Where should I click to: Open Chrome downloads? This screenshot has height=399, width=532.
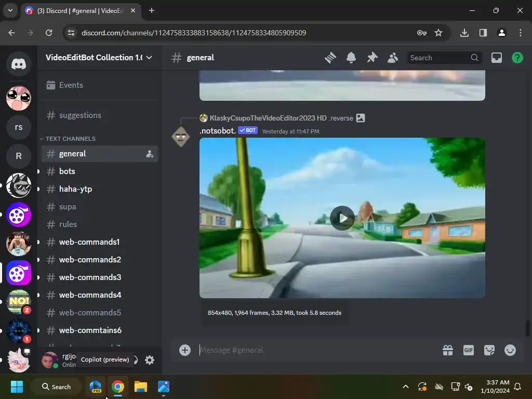[464, 33]
